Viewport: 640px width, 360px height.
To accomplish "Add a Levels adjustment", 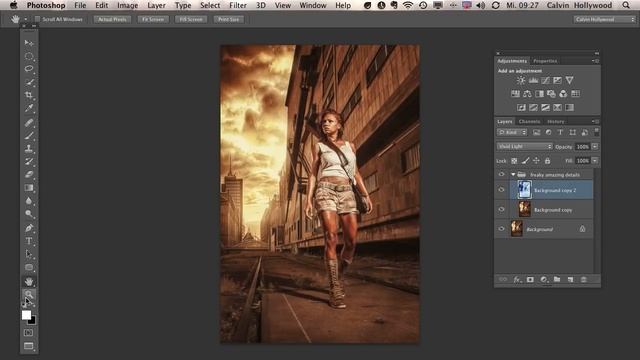I will click(x=533, y=80).
